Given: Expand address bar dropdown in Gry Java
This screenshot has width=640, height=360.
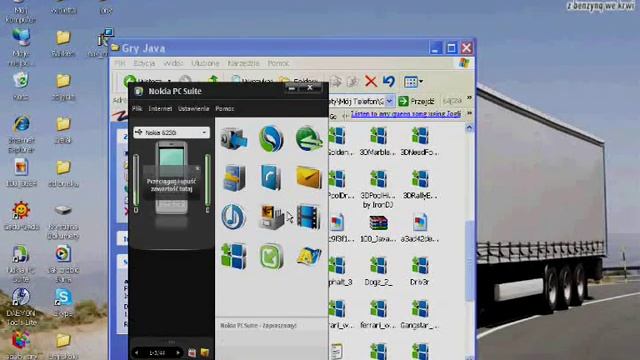Looking at the screenshot, I should [x=389, y=101].
